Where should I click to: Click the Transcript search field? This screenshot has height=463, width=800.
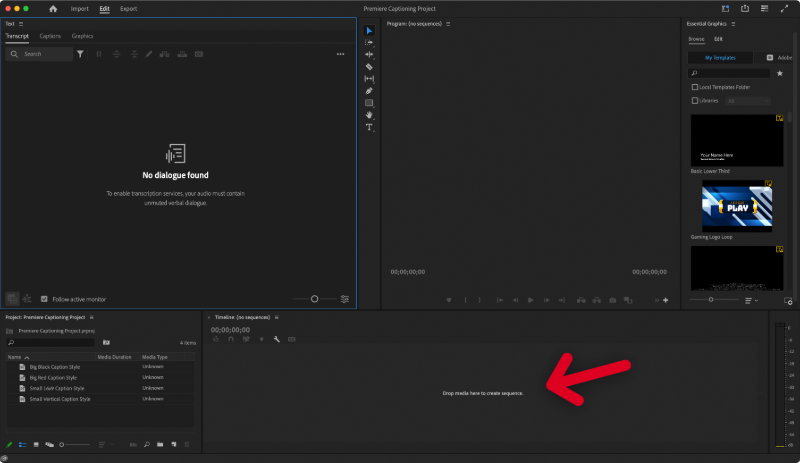(x=39, y=54)
